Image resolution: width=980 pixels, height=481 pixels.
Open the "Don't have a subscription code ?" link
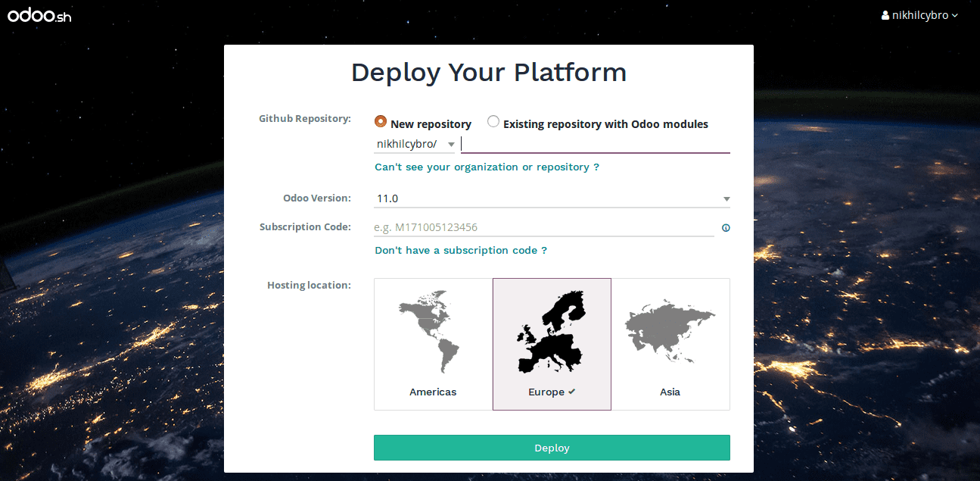pos(461,250)
